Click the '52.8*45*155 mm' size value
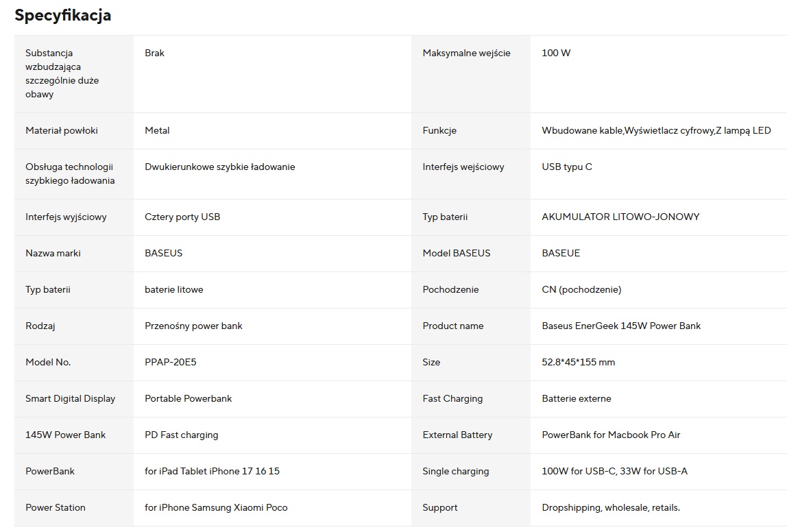The width and height of the screenshot is (787, 532). [578, 362]
